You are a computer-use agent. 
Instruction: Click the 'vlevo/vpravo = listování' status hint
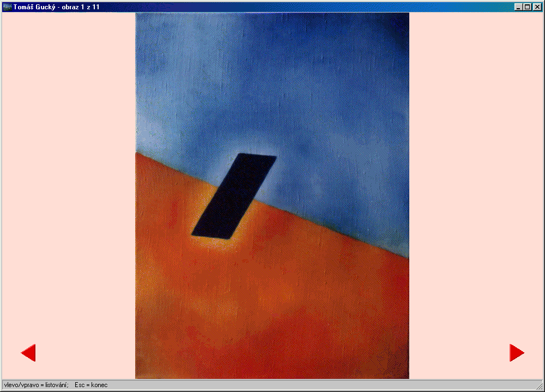click(x=36, y=385)
